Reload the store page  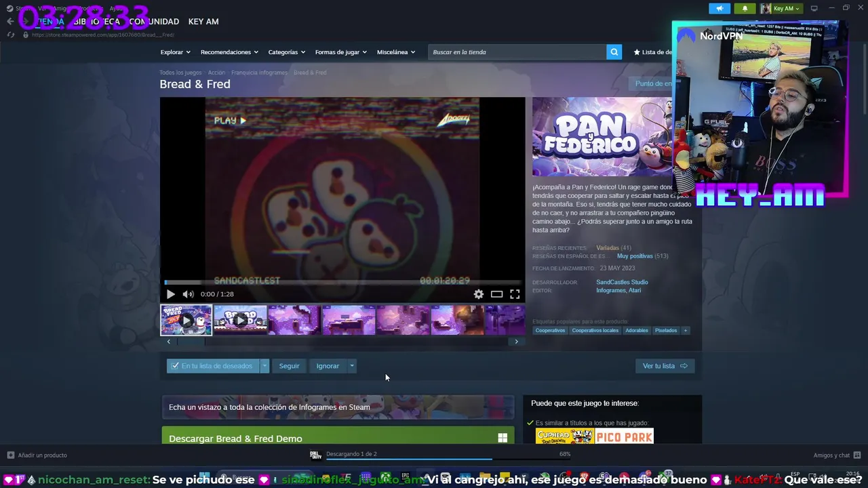[x=11, y=35]
